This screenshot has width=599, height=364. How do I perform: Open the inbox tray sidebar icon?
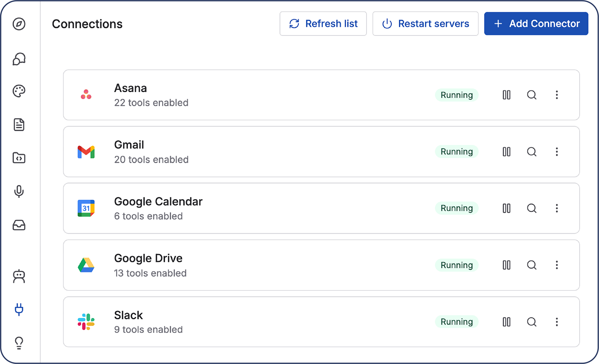(x=19, y=225)
